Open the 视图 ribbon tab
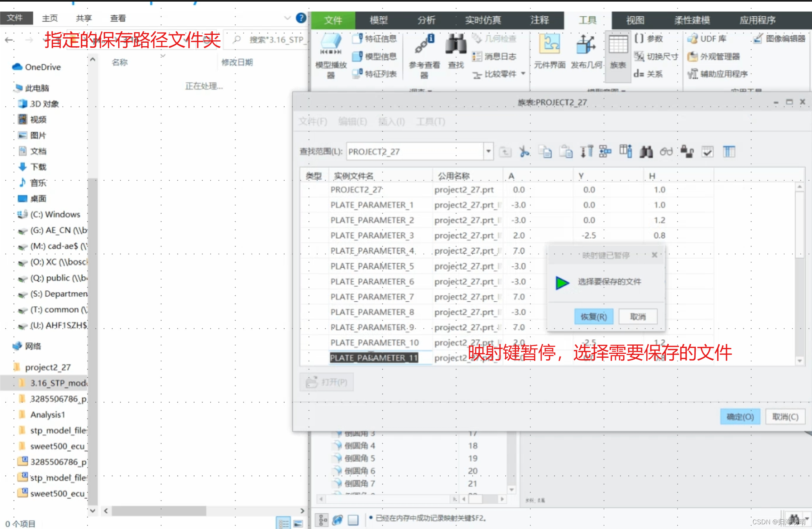This screenshot has width=812, height=529. (635, 20)
